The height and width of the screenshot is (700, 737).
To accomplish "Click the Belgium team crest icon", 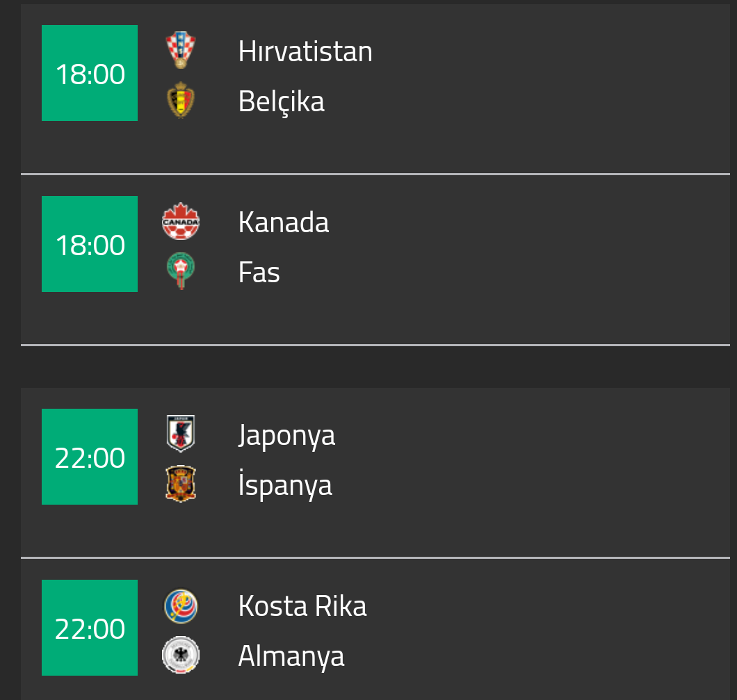I will tap(181, 101).
